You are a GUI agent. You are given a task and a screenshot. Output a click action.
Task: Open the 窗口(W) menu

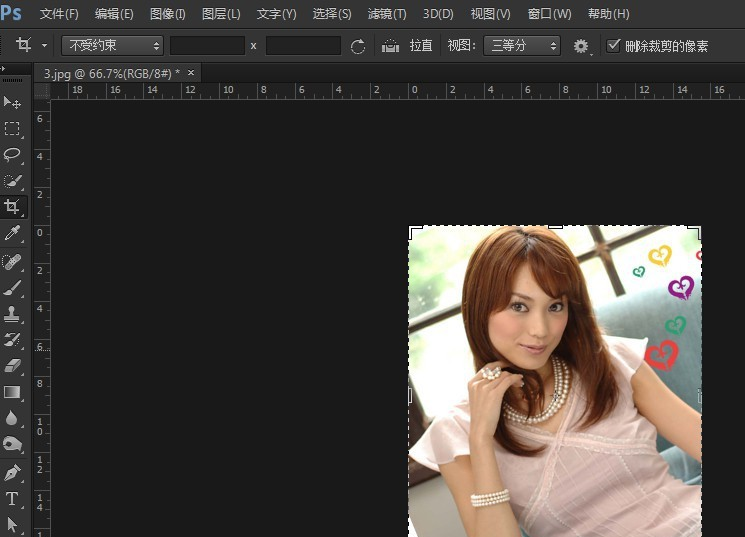pos(549,14)
